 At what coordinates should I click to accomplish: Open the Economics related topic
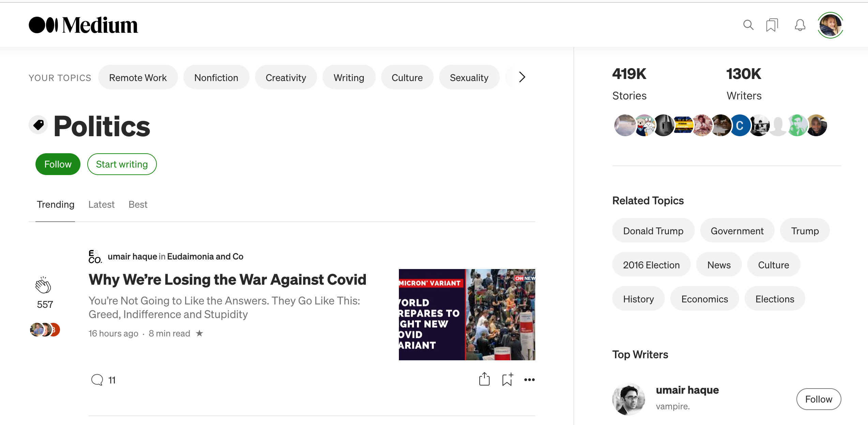tap(704, 299)
